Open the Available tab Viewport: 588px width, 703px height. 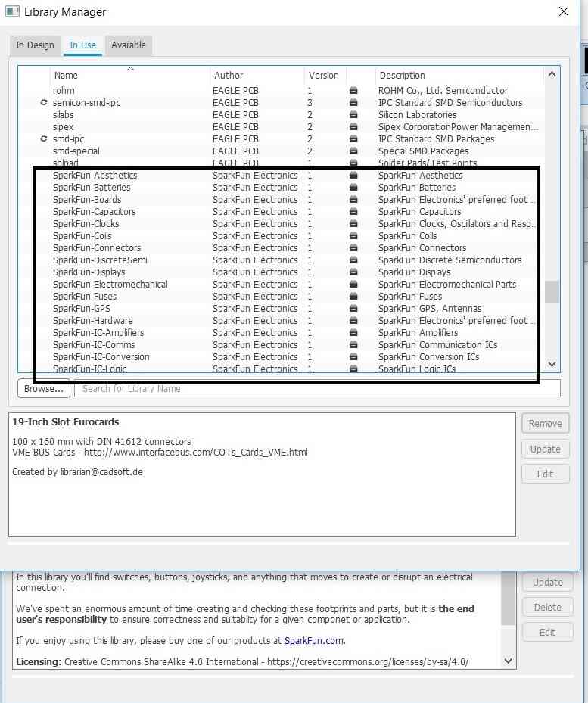point(129,45)
